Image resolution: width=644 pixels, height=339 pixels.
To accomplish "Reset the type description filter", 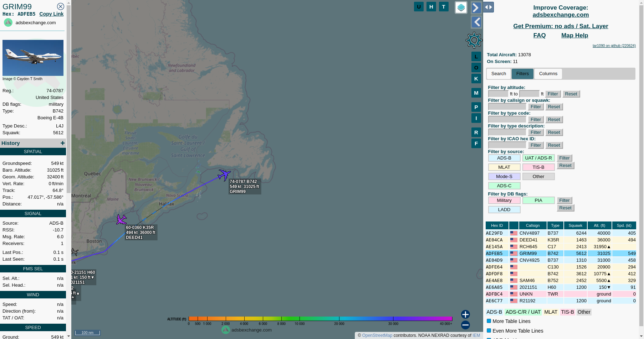I will pos(554,132).
